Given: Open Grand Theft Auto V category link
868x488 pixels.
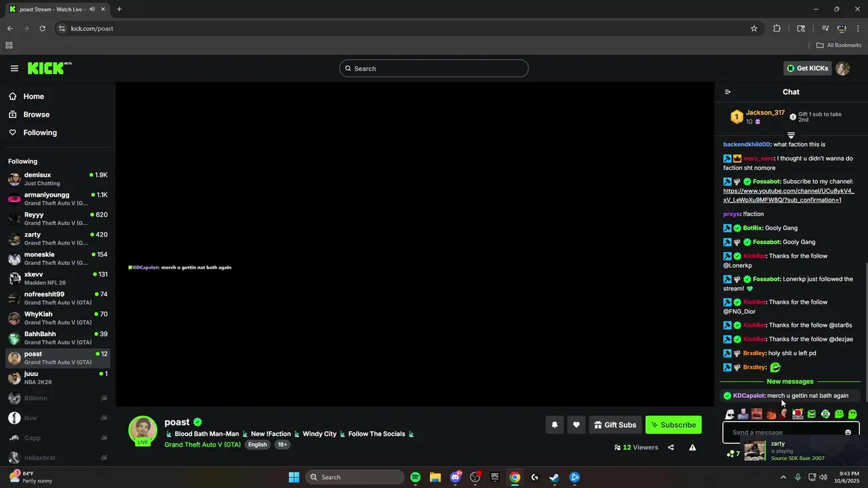Looking at the screenshot, I should 203,445.
